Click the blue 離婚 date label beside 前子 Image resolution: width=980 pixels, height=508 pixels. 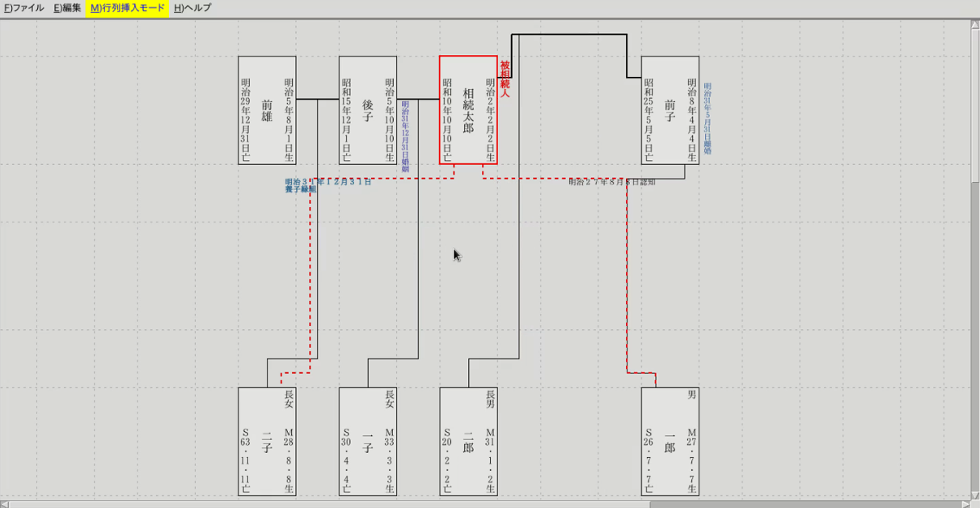708,118
